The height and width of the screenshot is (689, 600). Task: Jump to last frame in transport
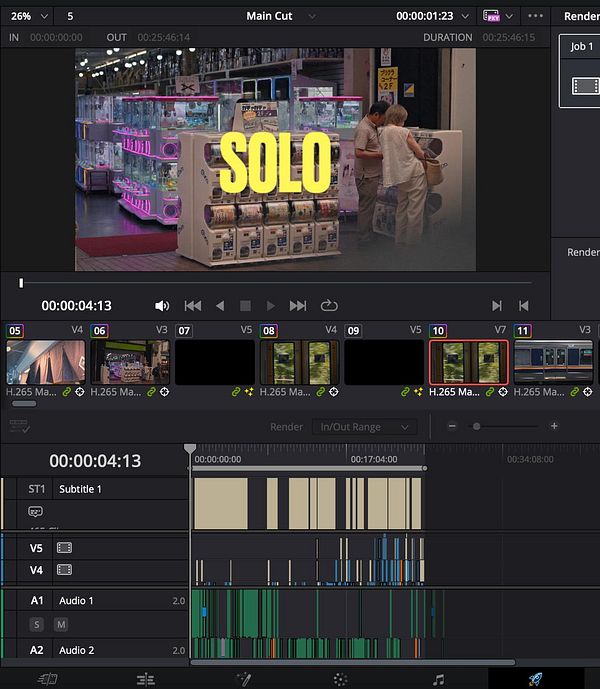pyautogui.click(x=298, y=305)
